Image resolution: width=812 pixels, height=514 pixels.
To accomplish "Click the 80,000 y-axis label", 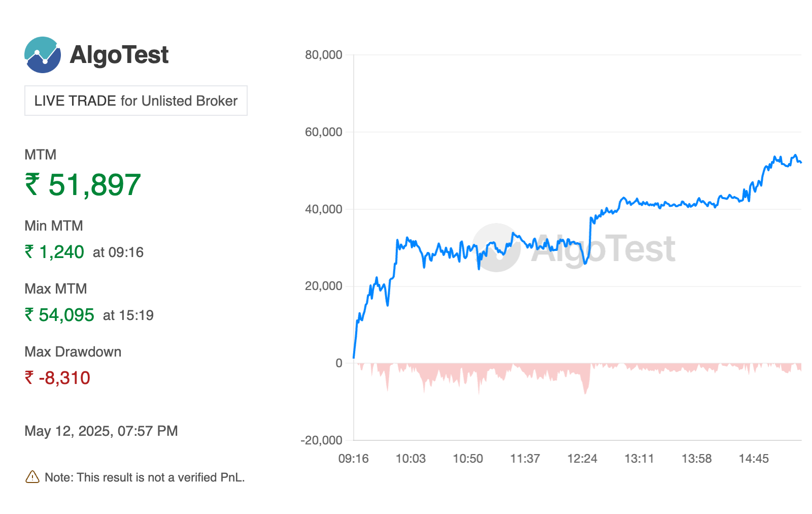I will (x=323, y=55).
